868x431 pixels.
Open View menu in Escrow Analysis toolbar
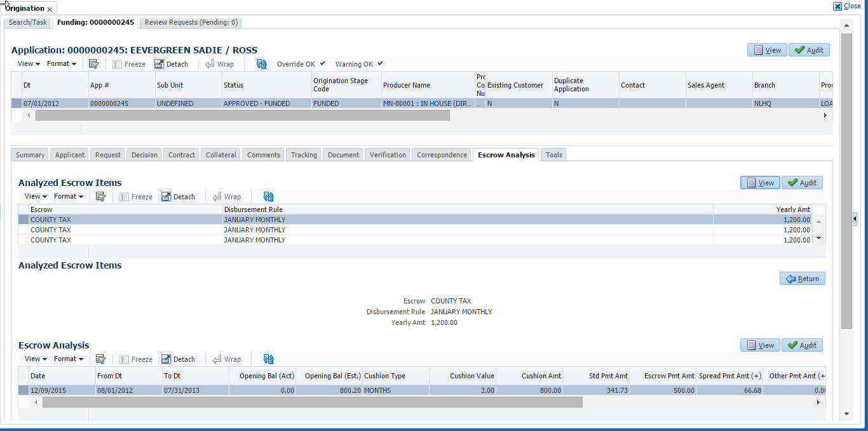[x=36, y=359]
